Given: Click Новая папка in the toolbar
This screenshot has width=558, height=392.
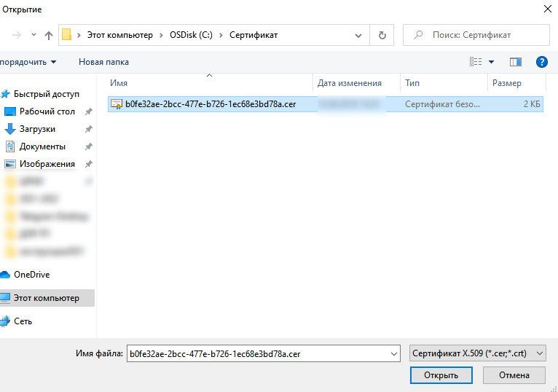Looking at the screenshot, I should click(103, 63).
